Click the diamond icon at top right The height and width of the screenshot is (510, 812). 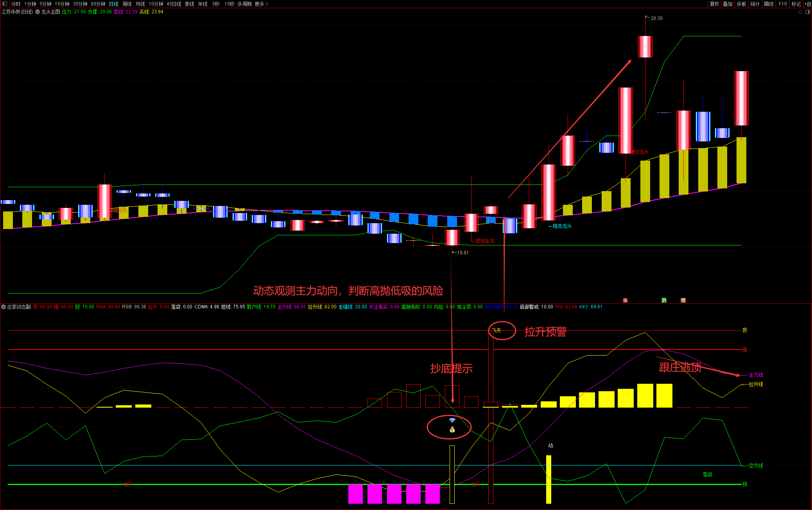pyautogui.click(x=800, y=12)
